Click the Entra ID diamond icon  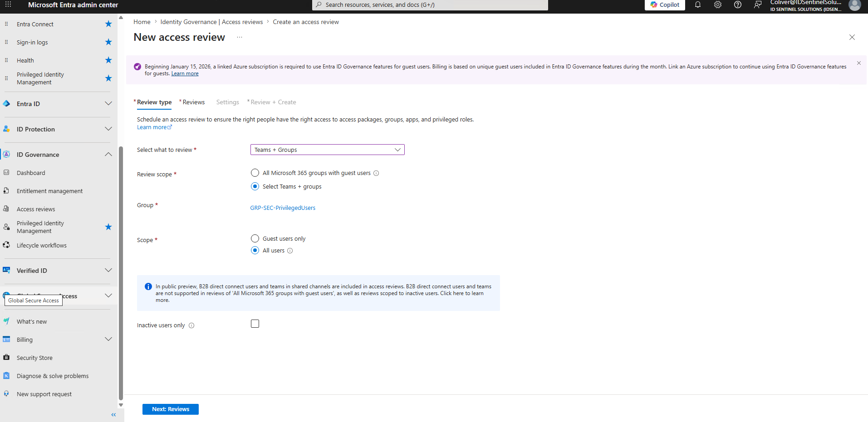tap(6, 104)
